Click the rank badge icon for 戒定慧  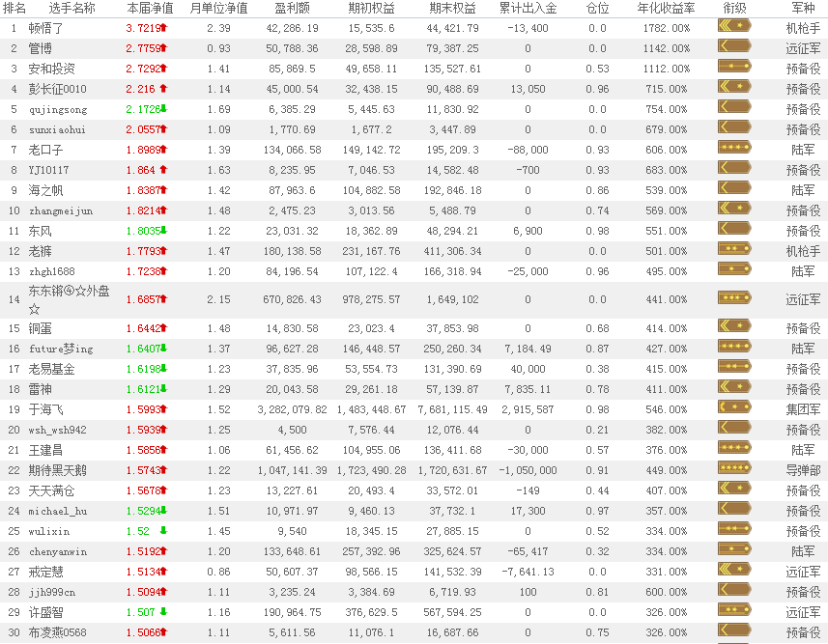(734, 570)
